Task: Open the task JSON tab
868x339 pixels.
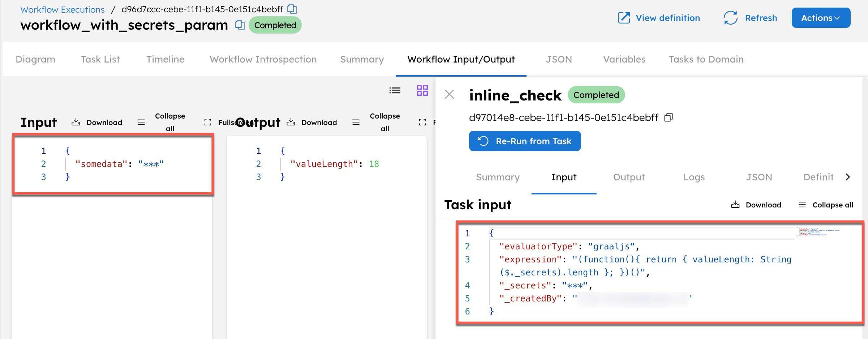Action: 759,177
